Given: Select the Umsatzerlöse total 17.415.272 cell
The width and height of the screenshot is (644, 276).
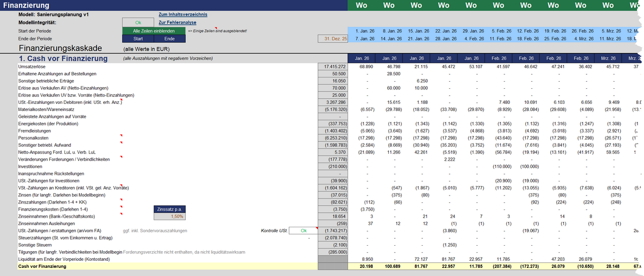Looking at the screenshot, I should [333, 66].
